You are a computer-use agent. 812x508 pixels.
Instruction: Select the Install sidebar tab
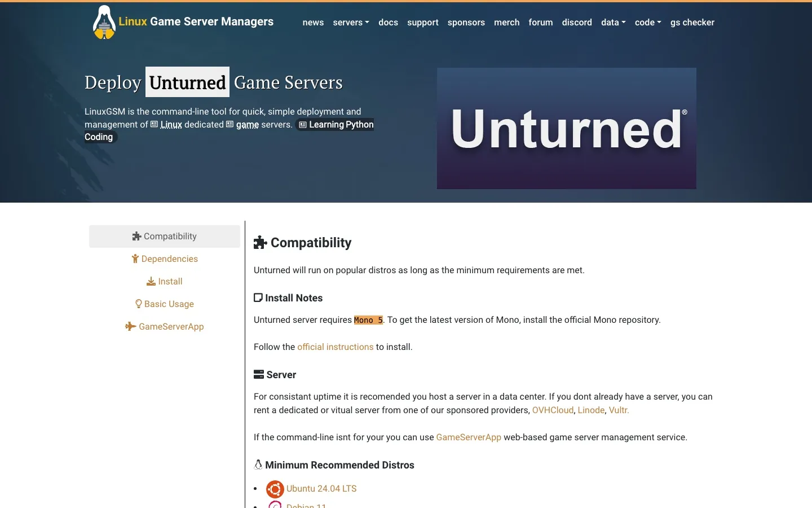[165, 282]
